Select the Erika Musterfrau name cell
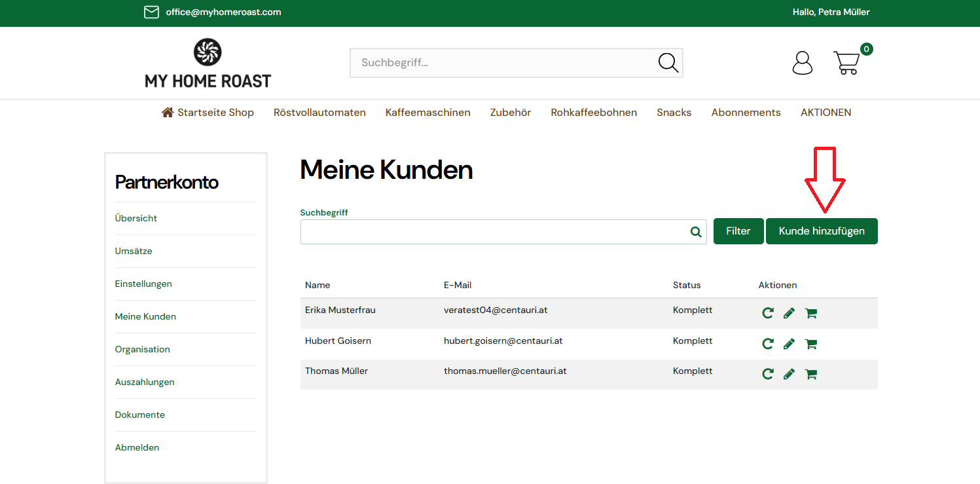Screen dimensions: 980x484 340,310
